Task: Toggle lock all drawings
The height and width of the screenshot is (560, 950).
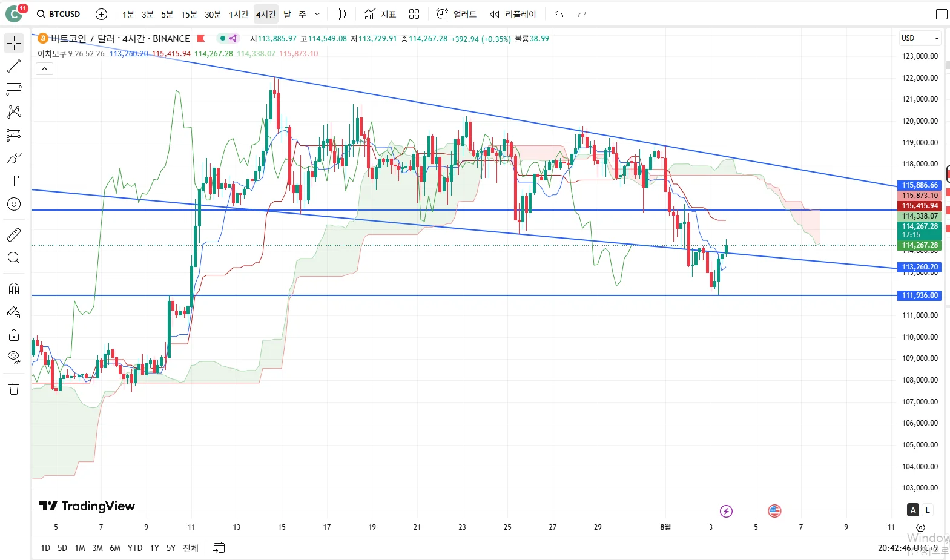Action: point(14,335)
